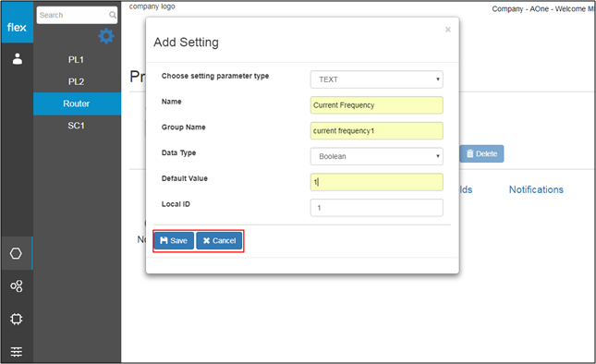This screenshot has height=364, width=596.
Task: Click the blue settings gear icon
Action: (x=106, y=36)
